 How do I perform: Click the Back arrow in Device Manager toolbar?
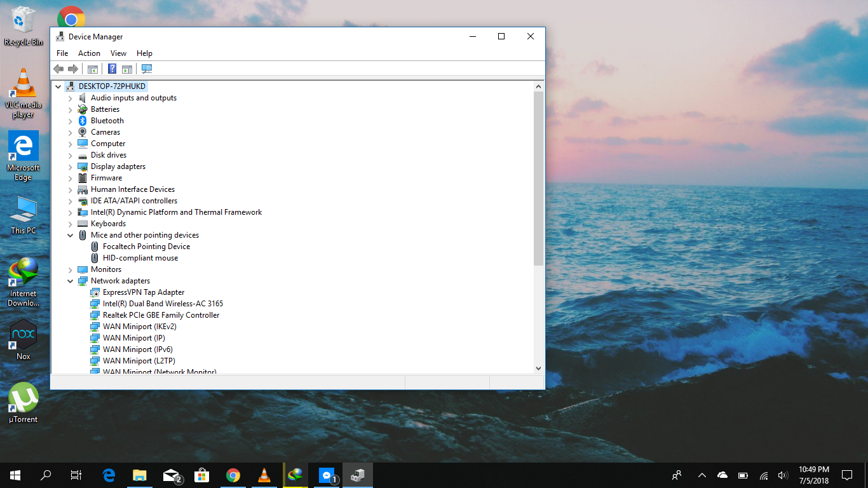(x=58, y=69)
